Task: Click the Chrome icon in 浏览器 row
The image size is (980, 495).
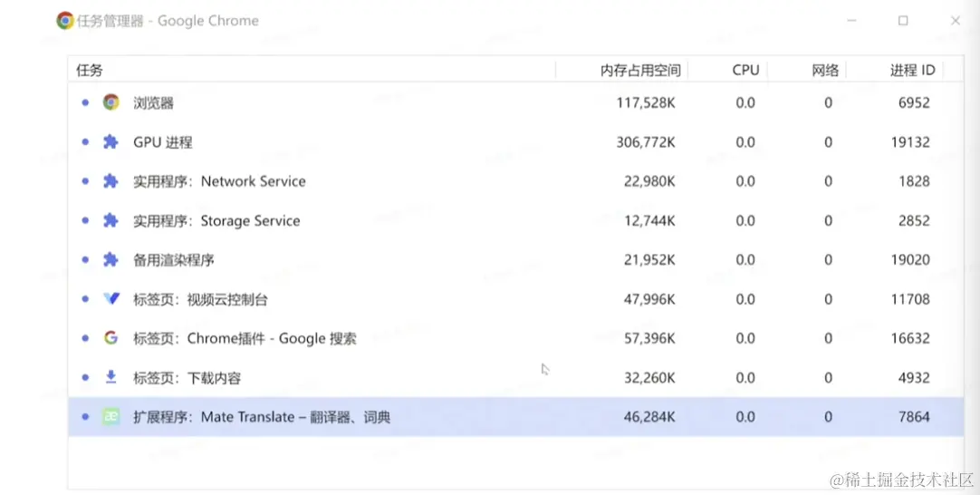Action: coord(111,102)
